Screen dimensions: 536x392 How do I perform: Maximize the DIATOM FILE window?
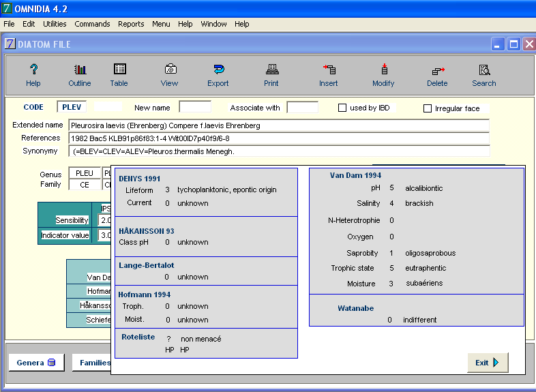coord(513,44)
